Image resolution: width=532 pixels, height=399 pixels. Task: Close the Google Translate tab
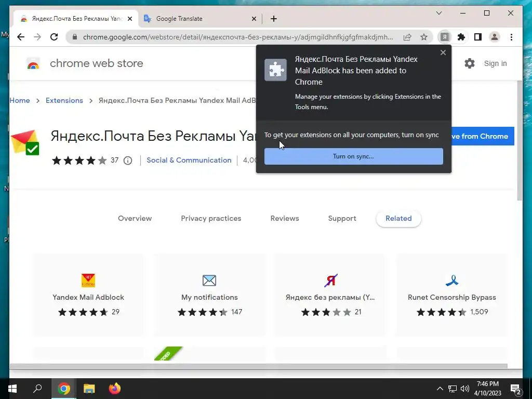(254, 19)
